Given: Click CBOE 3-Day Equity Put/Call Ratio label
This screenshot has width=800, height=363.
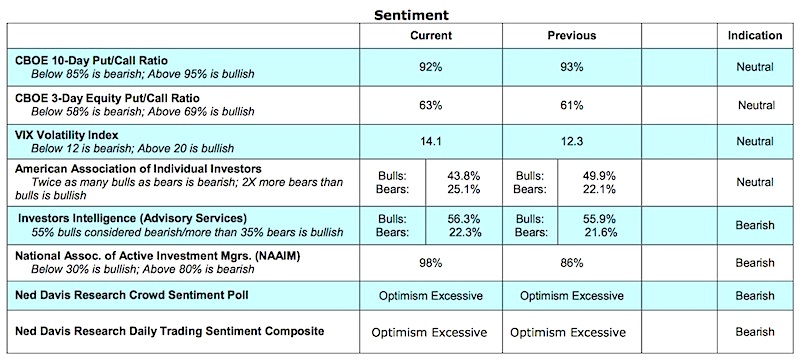Looking at the screenshot, I should click(107, 98).
